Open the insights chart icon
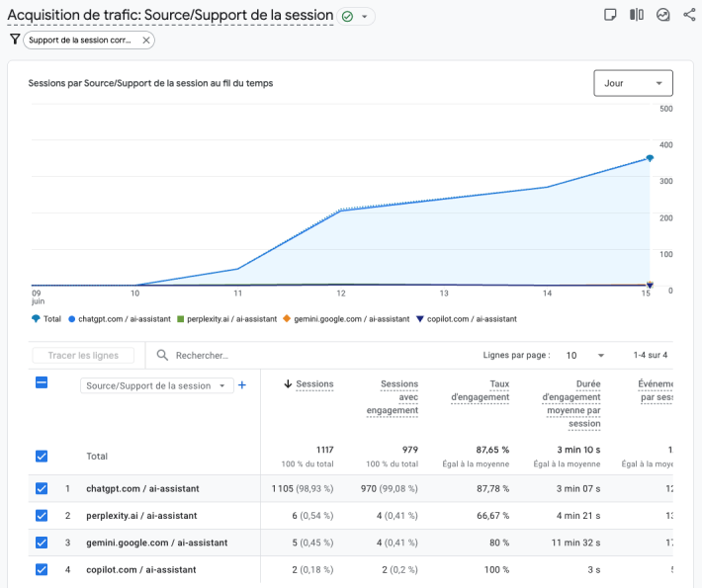The height and width of the screenshot is (588, 702). click(662, 15)
